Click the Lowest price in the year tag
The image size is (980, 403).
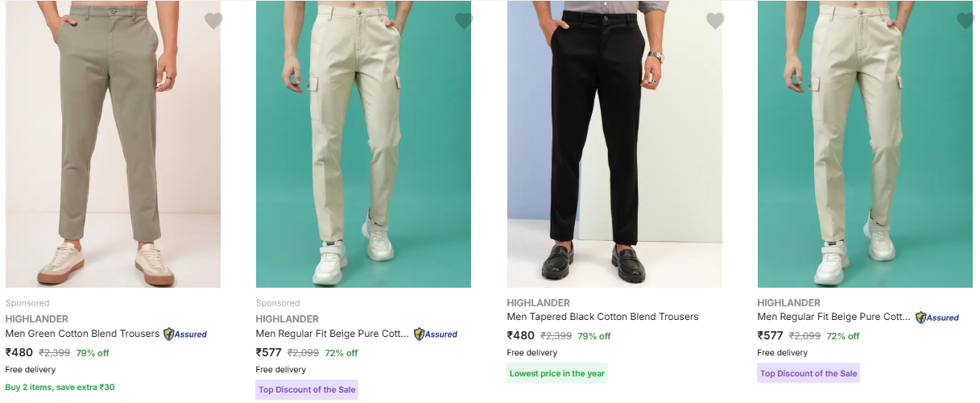point(557,373)
